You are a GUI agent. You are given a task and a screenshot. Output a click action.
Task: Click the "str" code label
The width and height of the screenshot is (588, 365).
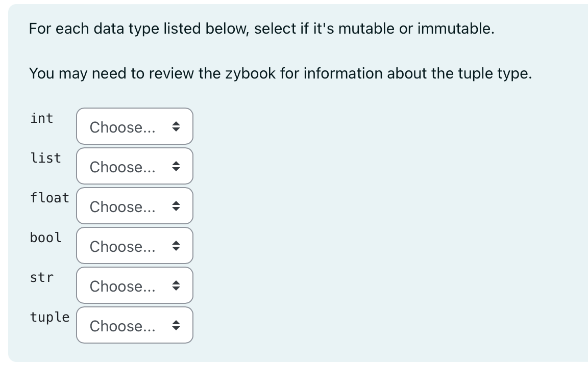pos(42,277)
